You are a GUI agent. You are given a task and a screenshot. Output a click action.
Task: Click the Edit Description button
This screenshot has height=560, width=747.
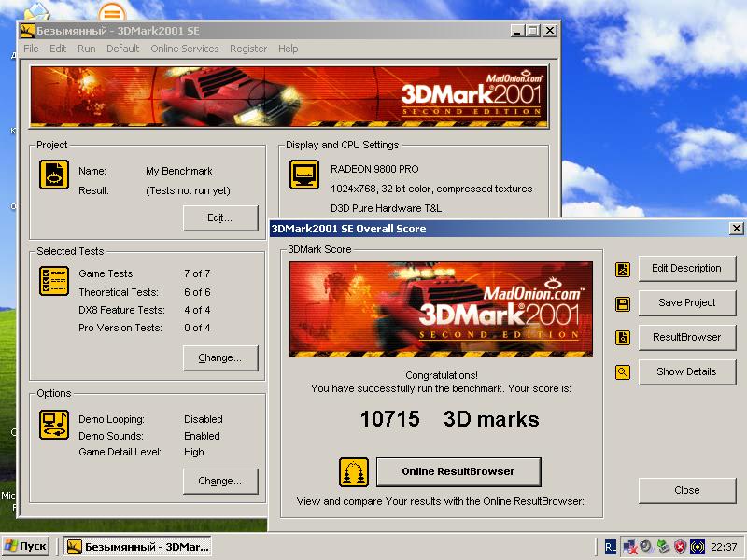(687, 269)
